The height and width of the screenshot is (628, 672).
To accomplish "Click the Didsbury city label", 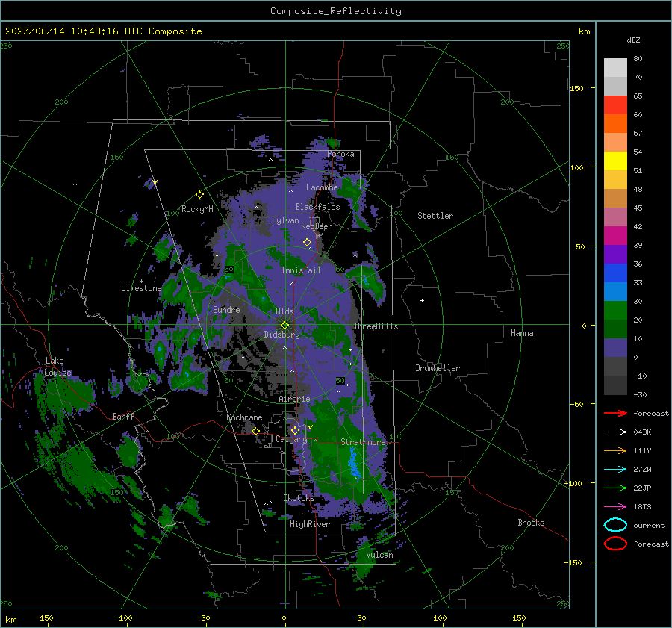I will [282, 335].
